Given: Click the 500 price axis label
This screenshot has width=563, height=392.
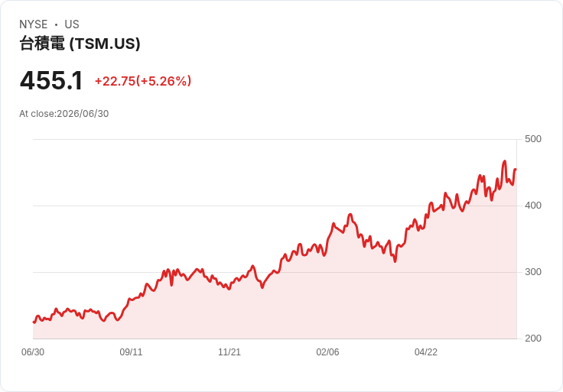Looking at the screenshot, I should [533, 139].
